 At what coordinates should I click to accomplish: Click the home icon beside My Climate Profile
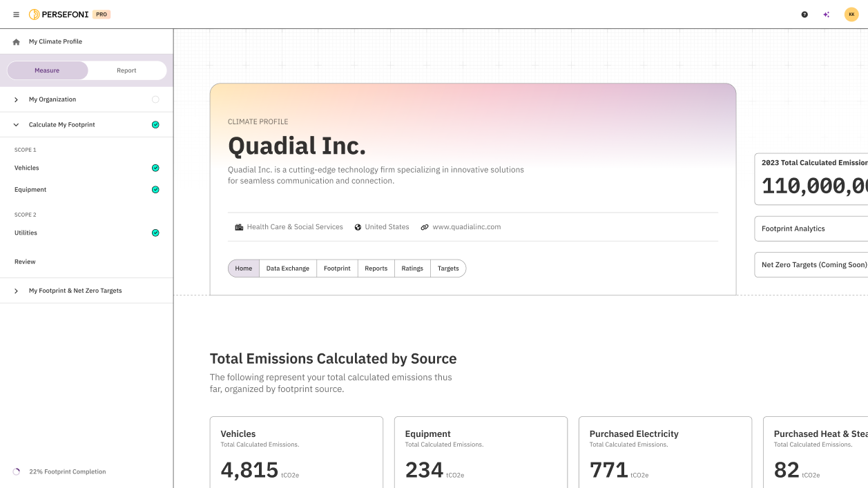[x=17, y=41]
